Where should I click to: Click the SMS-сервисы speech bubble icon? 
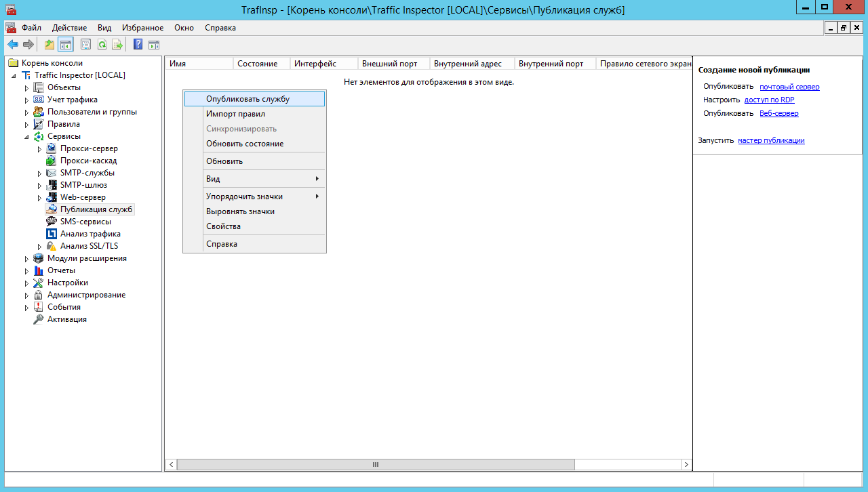coord(52,222)
